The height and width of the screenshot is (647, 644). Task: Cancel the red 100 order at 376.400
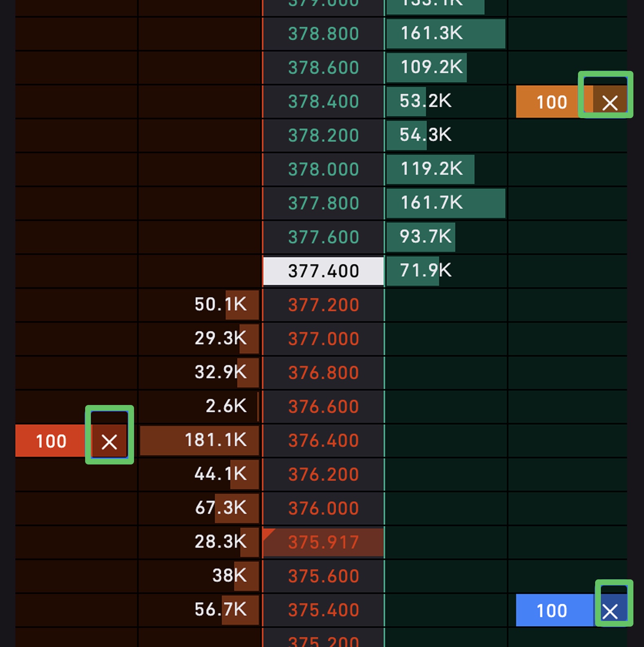tap(109, 441)
